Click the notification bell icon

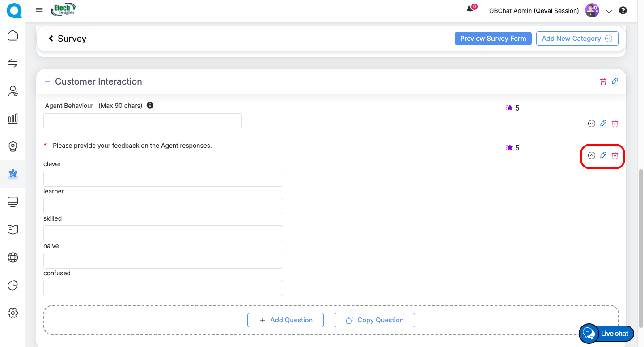click(470, 9)
